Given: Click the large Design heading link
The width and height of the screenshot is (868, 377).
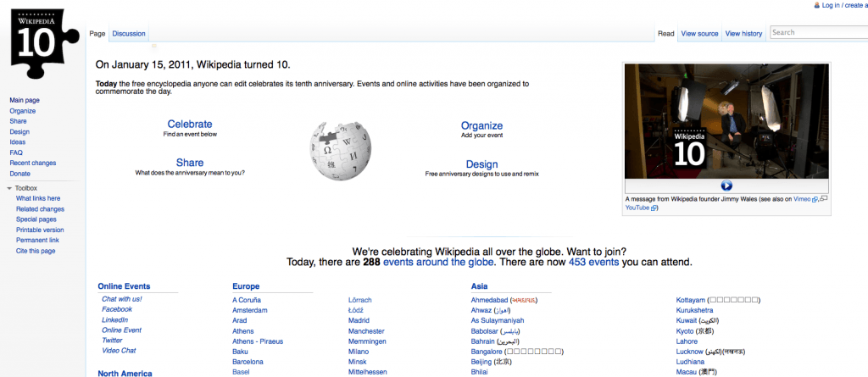Looking at the screenshot, I should click(481, 164).
